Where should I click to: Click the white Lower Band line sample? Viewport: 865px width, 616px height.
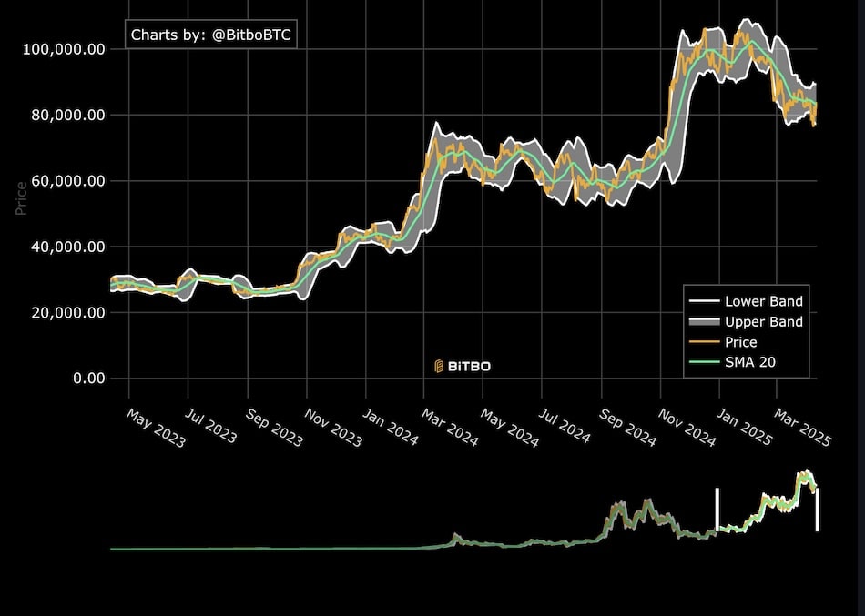[706, 301]
